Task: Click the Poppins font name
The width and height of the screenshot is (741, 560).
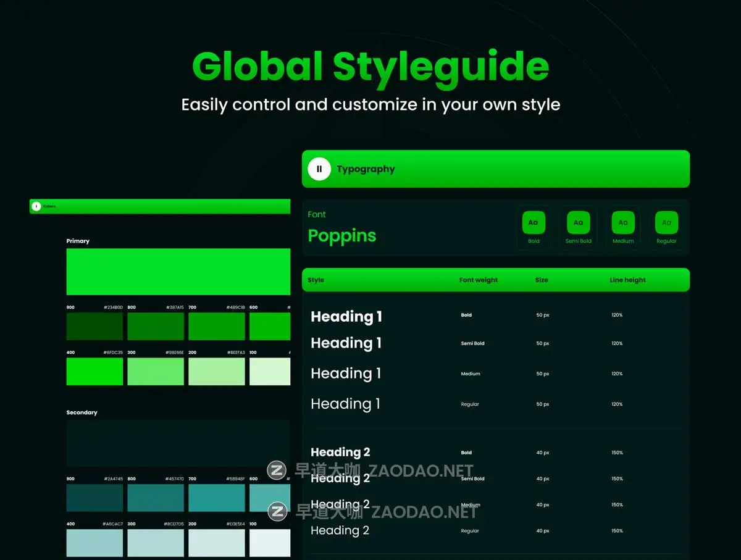Action: [x=342, y=236]
